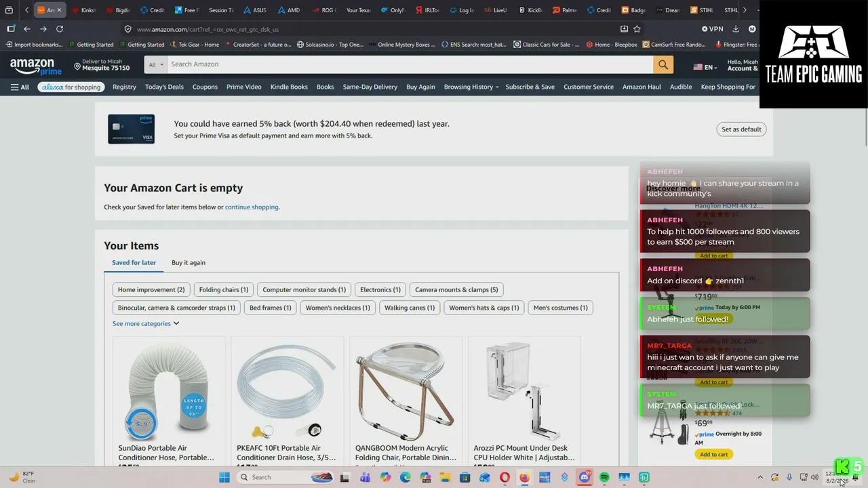Click the microphone icon in system tray
Viewport: 868px width, 488px height.
tap(789, 477)
